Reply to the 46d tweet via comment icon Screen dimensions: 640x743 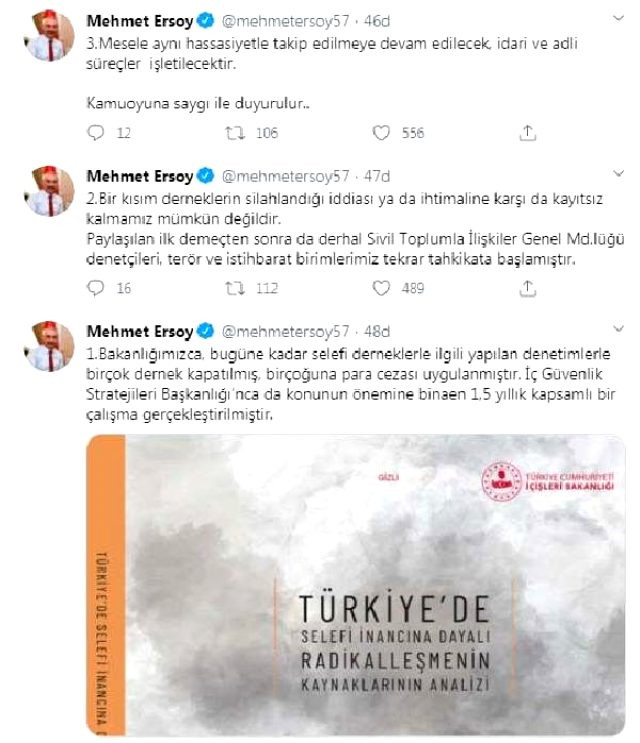point(96,133)
